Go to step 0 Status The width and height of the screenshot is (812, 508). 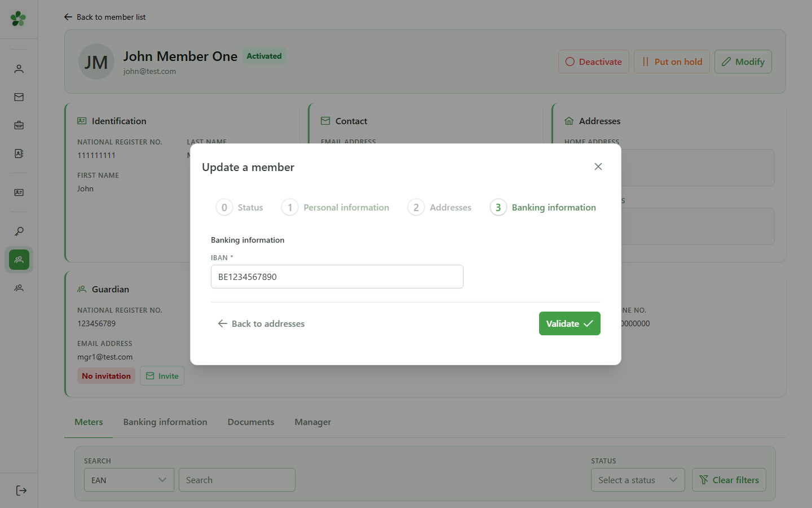[240, 207]
